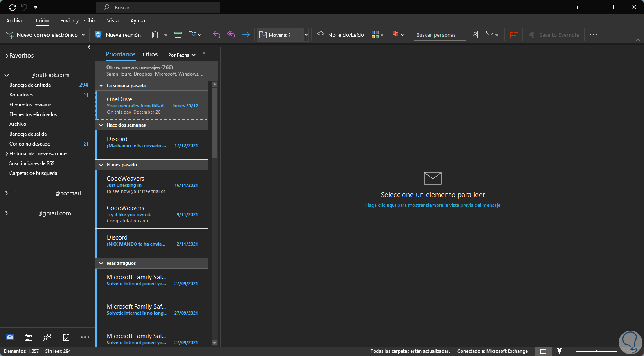Image resolution: width=644 pixels, height=356 pixels.
Task: Collapse the La semana pasada group
Action: click(x=101, y=86)
